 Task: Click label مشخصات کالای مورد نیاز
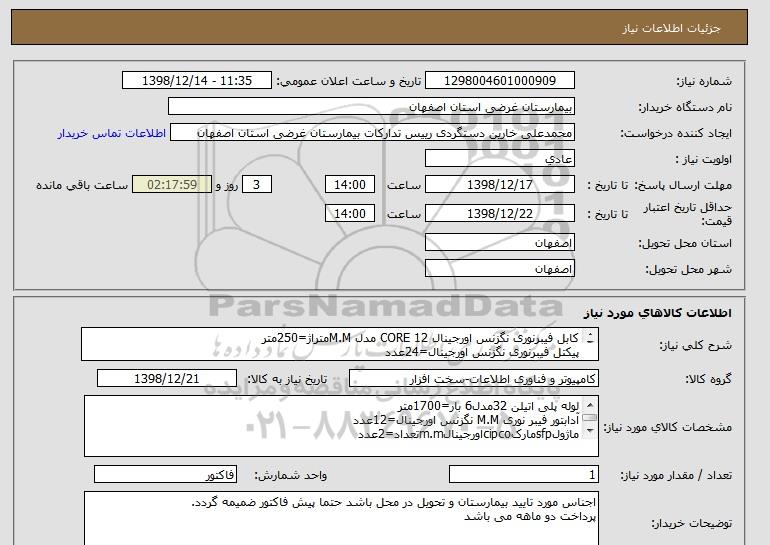pyautogui.click(x=667, y=427)
